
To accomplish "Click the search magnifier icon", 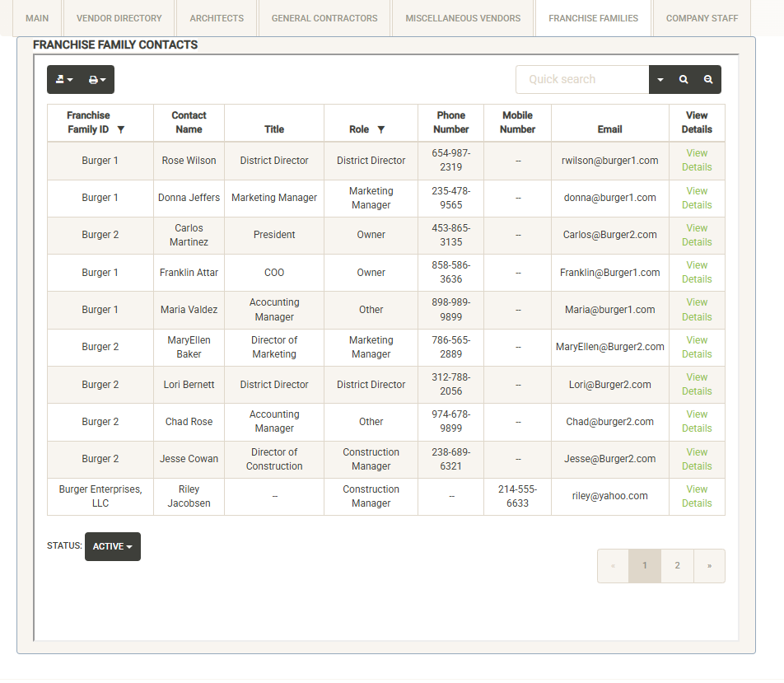I will (x=684, y=80).
